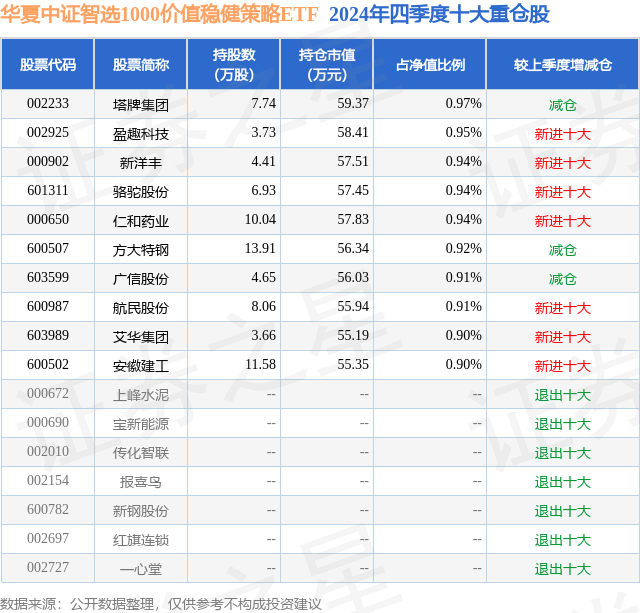The height and width of the screenshot is (613, 640).
Task: Click the 股票代码 column header
Action: pyautogui.click(x=48, y=64)
